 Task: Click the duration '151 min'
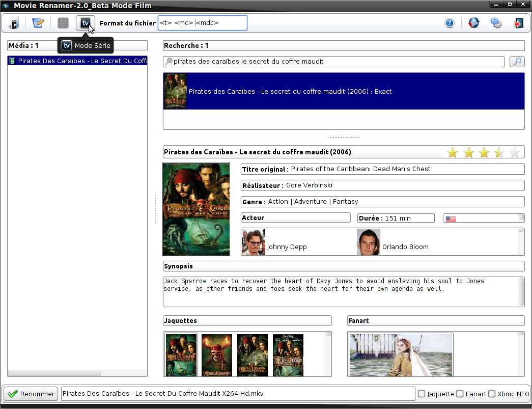click(x=398, y=218)
